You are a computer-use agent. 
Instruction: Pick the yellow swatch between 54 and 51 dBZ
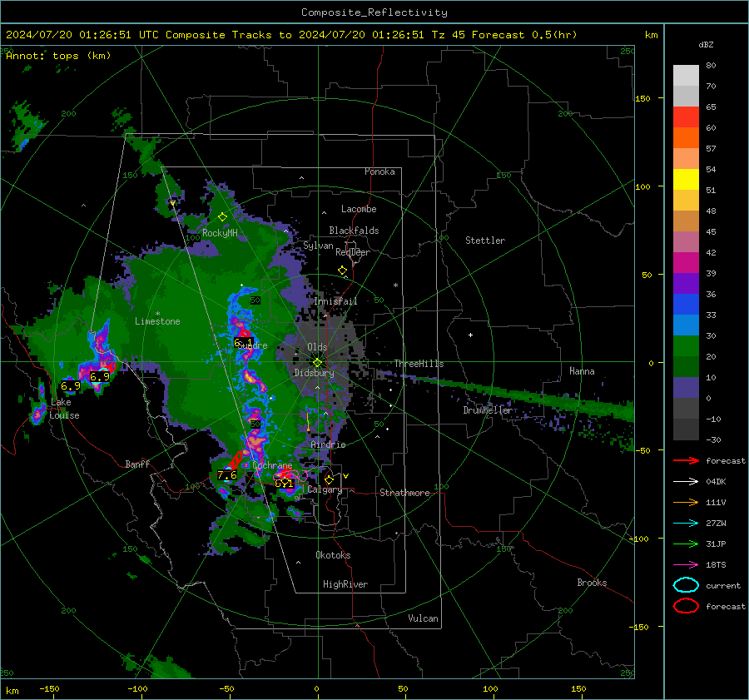686,180
